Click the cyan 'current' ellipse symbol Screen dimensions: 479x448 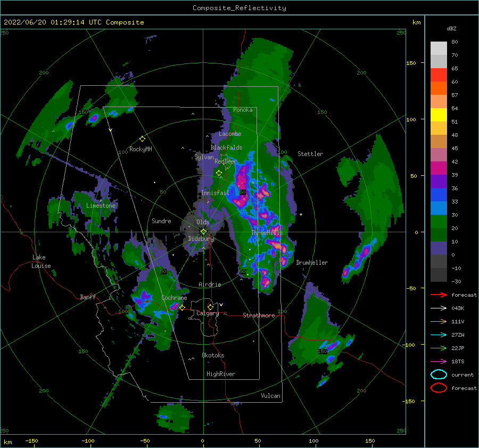pos(439,374)
